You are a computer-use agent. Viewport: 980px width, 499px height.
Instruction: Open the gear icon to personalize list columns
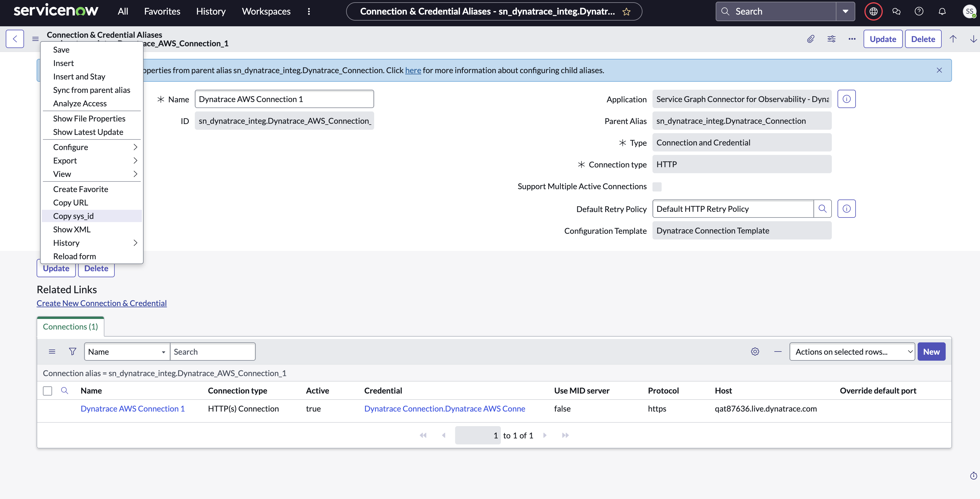(x=755, y=352)
